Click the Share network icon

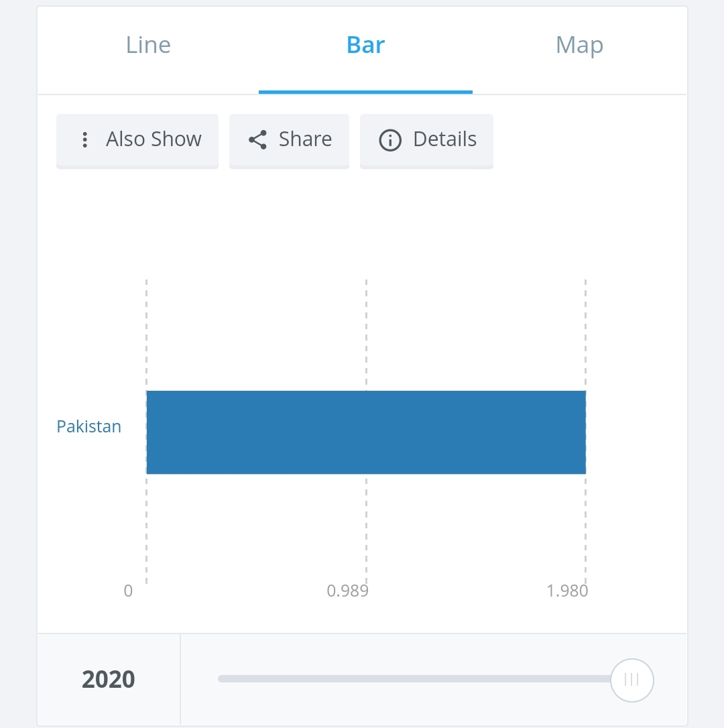257,139
